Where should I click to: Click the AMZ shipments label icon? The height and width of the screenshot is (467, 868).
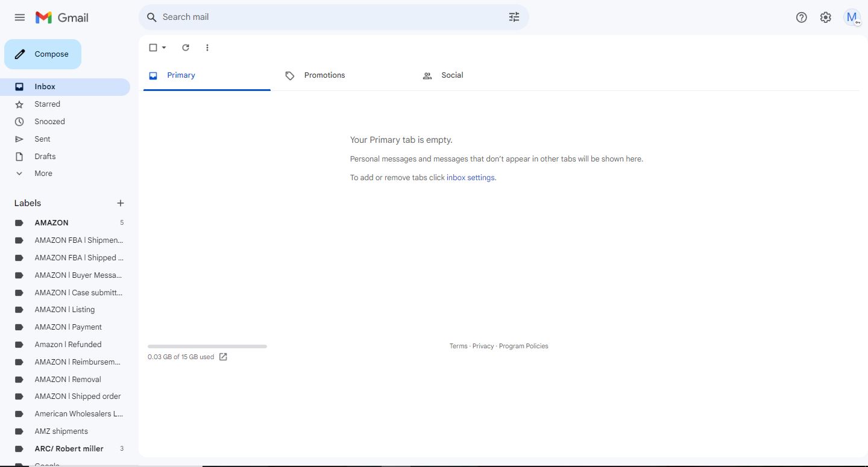(x=19, y=431)
